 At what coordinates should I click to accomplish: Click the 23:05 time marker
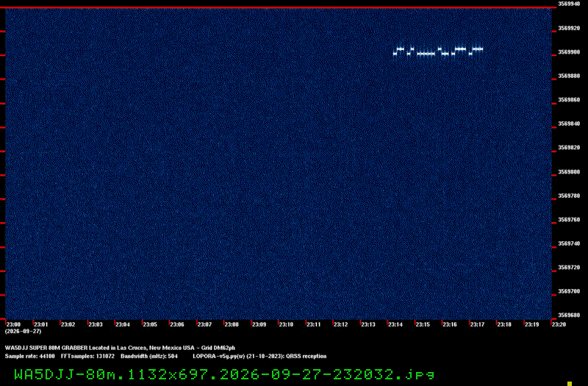click(x=150, y=324)
